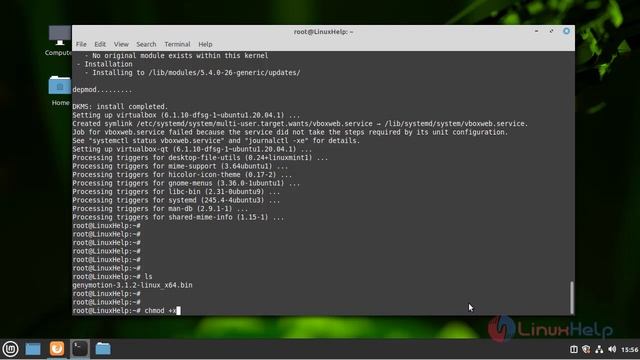This screenshot has height=360, width=640.
Task: Launch Firefox from the taskbar
Action: point(57,349)
